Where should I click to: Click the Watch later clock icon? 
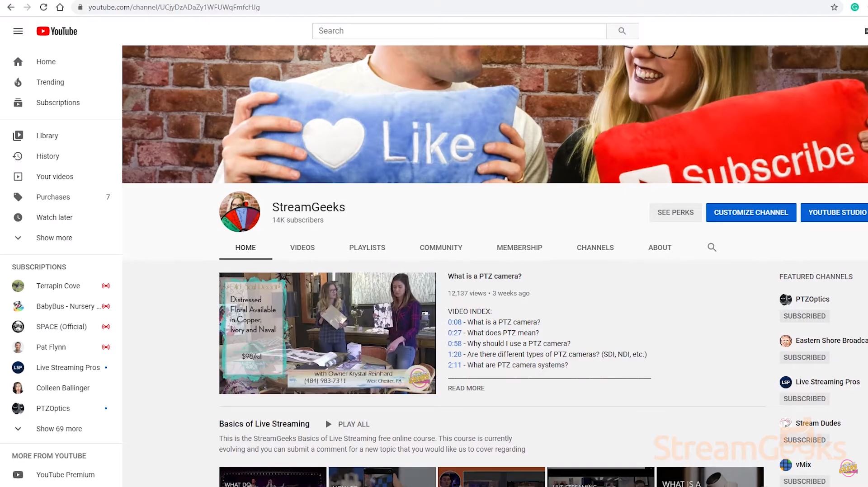coord(18,217)
